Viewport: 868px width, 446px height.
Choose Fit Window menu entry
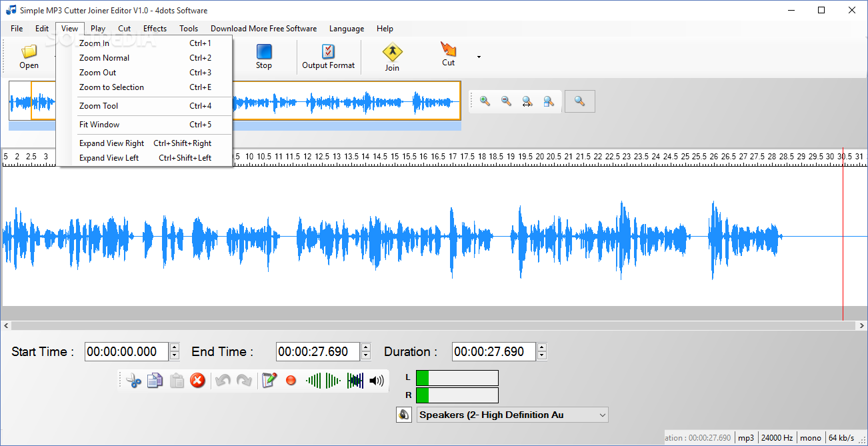(x=145, y=125)
